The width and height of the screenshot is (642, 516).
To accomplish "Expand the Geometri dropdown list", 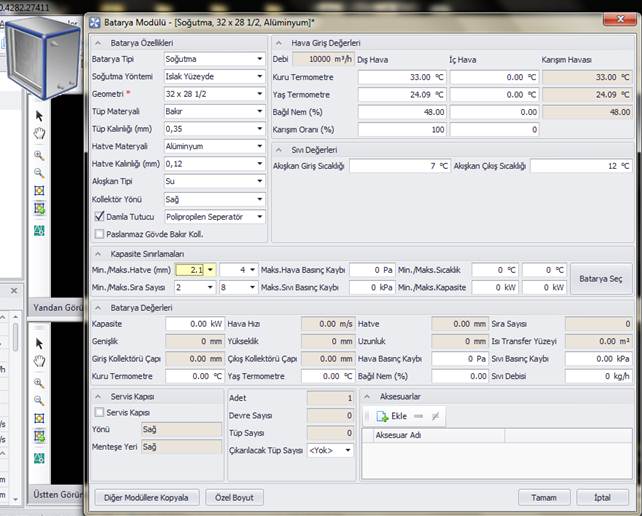I will [260, 93].
